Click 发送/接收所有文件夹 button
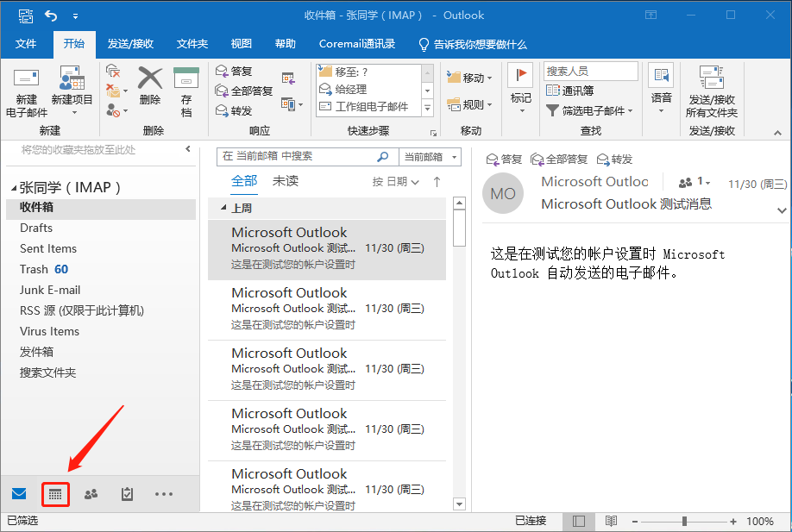Image resolution: width=792 pixels, height=532 pixels. coord(712,91)
